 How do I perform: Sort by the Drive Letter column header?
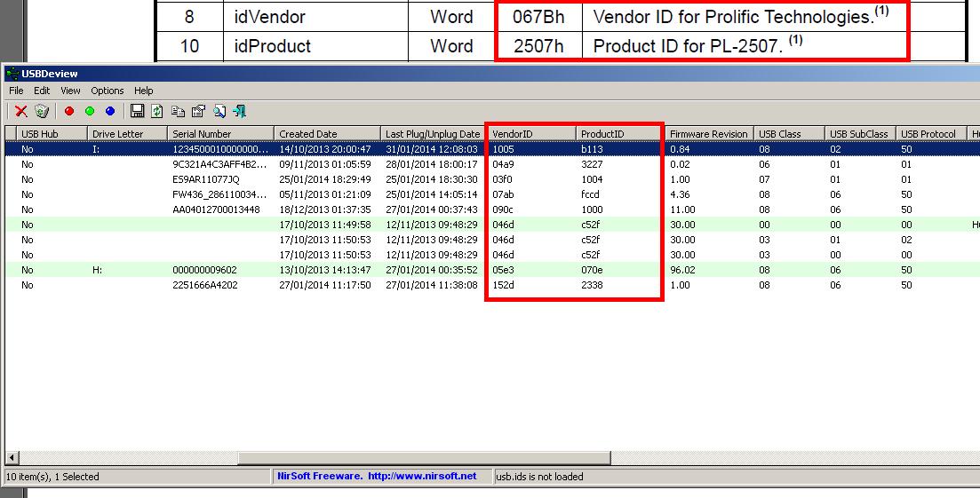128,133
